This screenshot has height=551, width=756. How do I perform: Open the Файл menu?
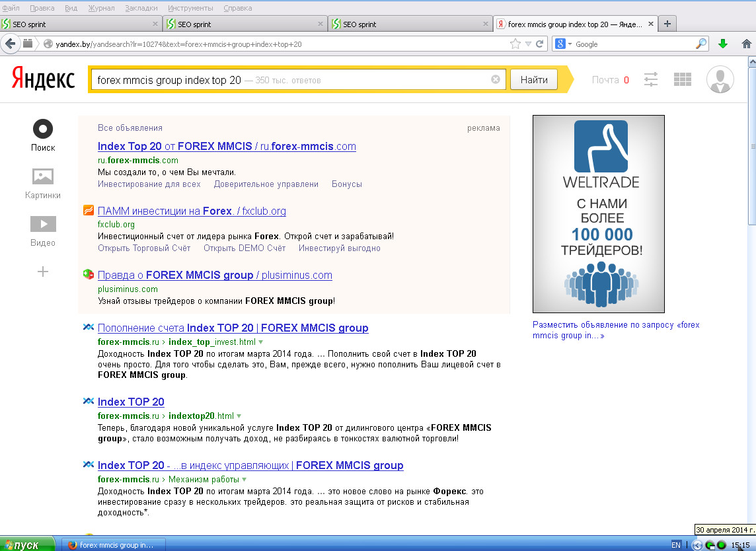click(x=11, y=8)
